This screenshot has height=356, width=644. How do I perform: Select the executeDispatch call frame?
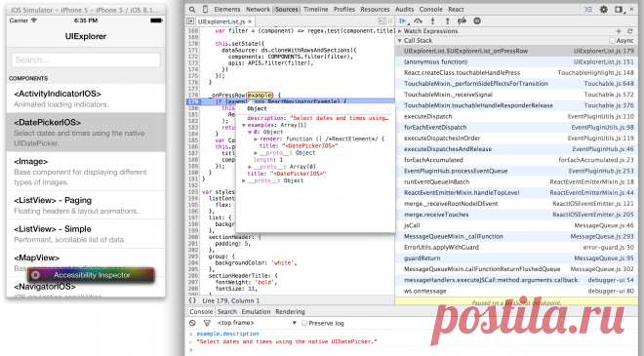tap(516, 117)
